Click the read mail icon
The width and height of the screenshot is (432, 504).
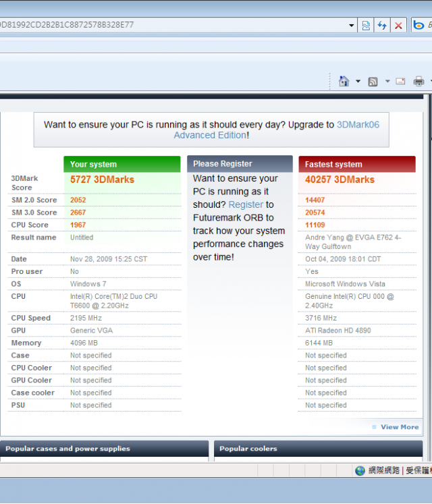coord(400,82)
